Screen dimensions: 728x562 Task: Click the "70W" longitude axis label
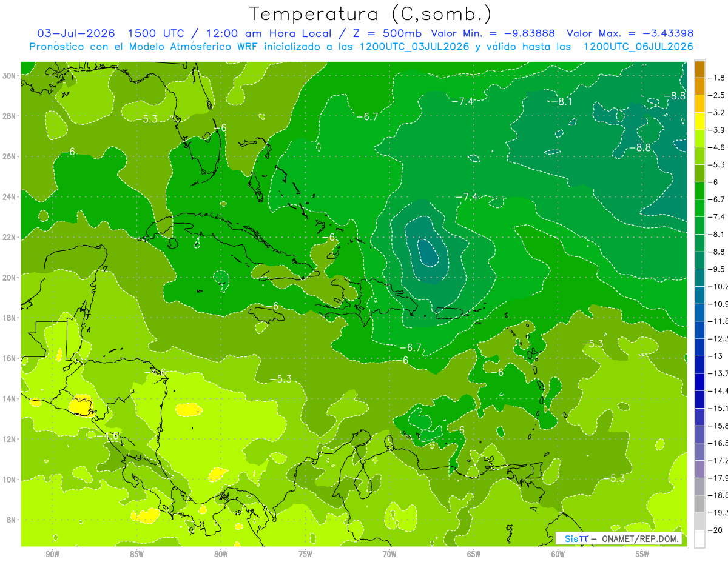[390, 554]
